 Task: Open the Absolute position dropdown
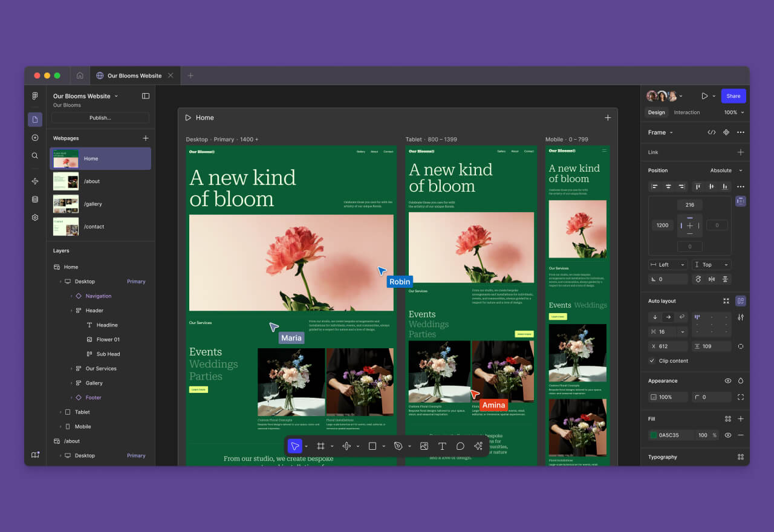click(726, 170)
